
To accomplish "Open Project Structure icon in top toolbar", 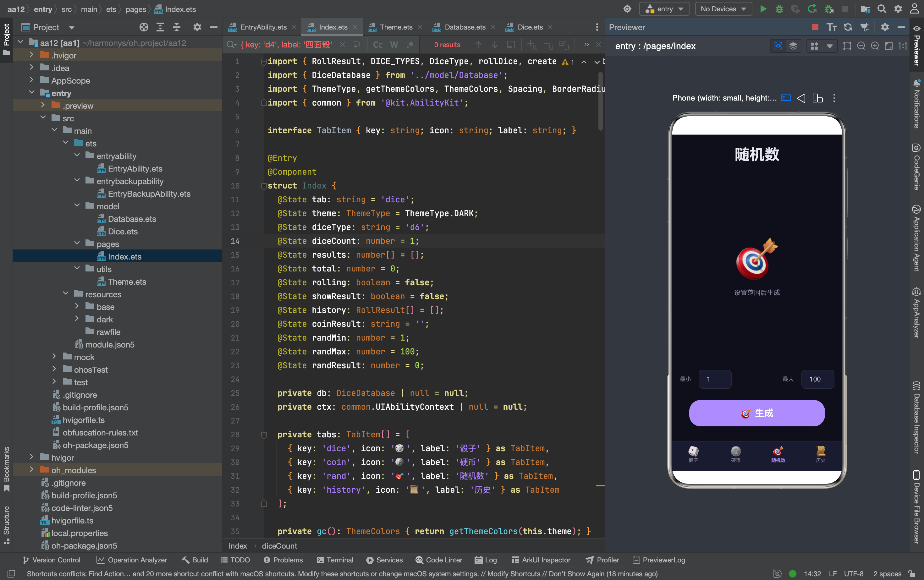I will click(865, 9).
